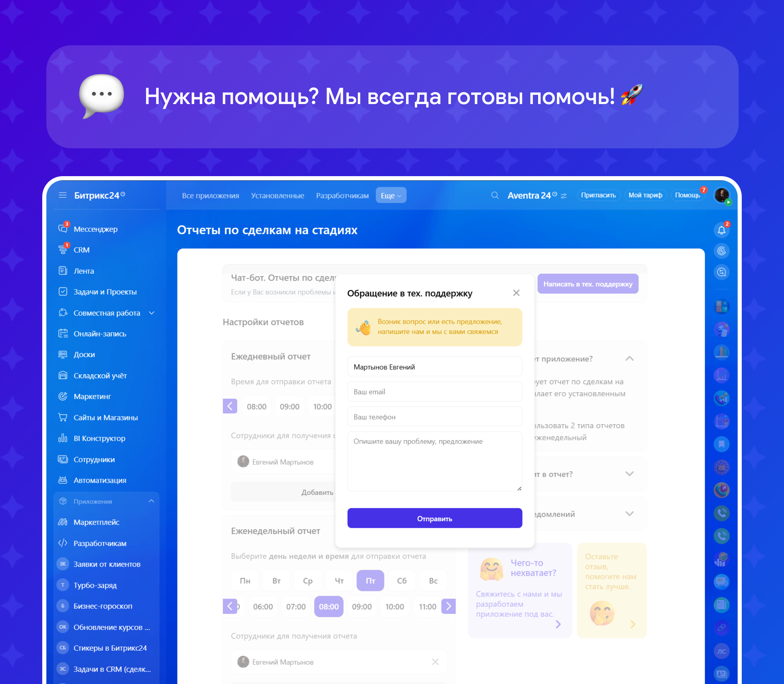
Task: Click the hamburger menu icon
Action: (x=63, y=195)
